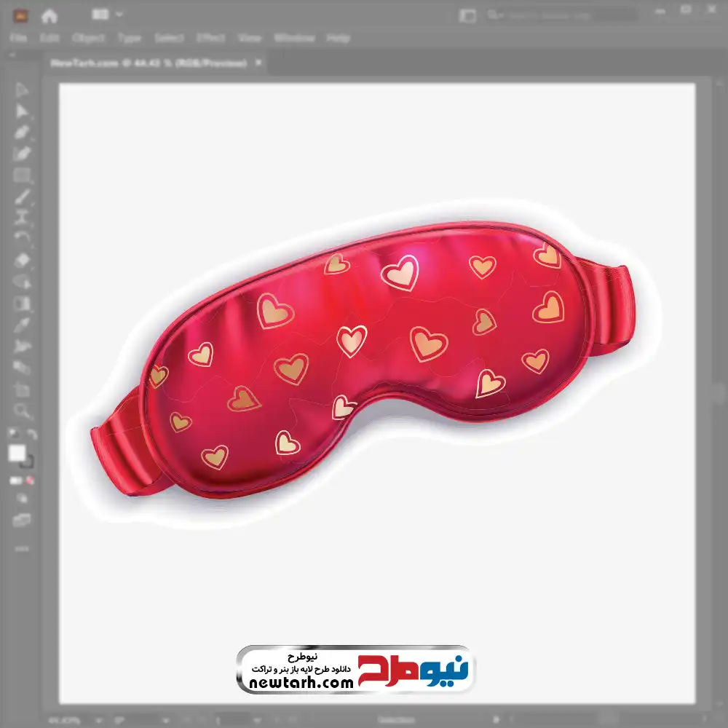Open the Effect menu
This screenshot has height=728, width=728.
[211, 38]
